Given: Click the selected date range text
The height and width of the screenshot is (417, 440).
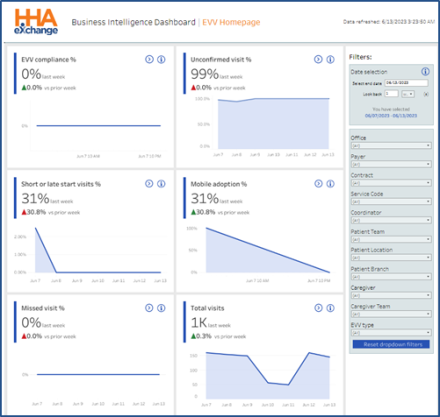Looking at the screenshot, I should point(391,116).
